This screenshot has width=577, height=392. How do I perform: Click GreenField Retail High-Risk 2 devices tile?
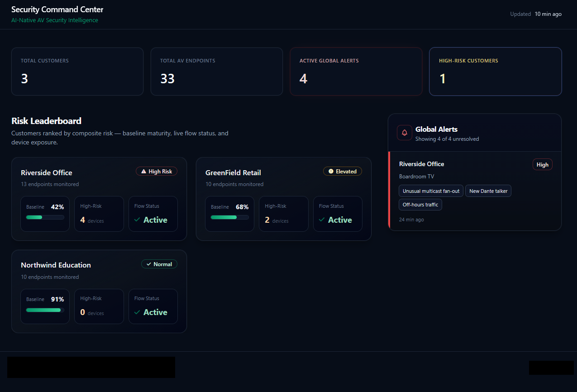[284, 214]
